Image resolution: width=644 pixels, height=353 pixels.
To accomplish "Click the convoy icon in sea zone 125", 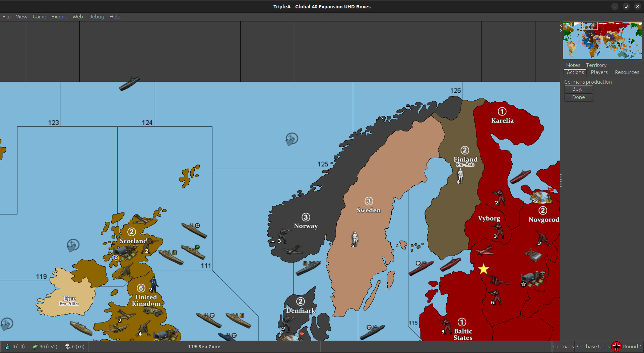I will click(292, 139).
